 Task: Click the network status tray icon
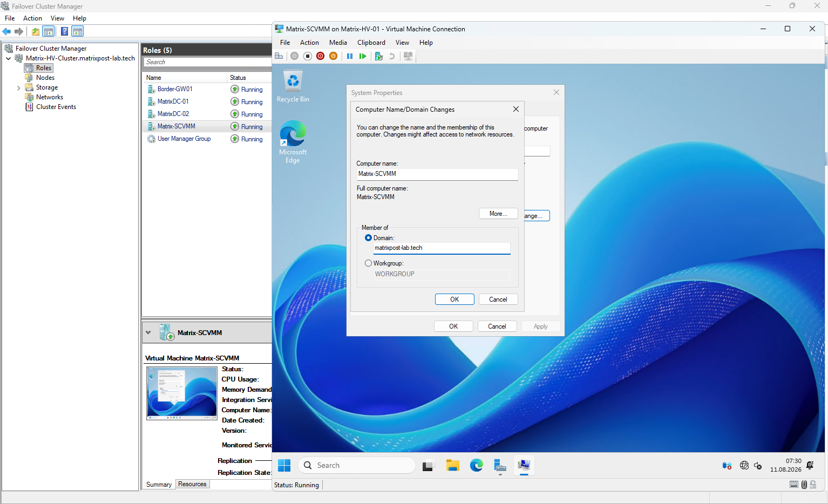click(744, 465)
